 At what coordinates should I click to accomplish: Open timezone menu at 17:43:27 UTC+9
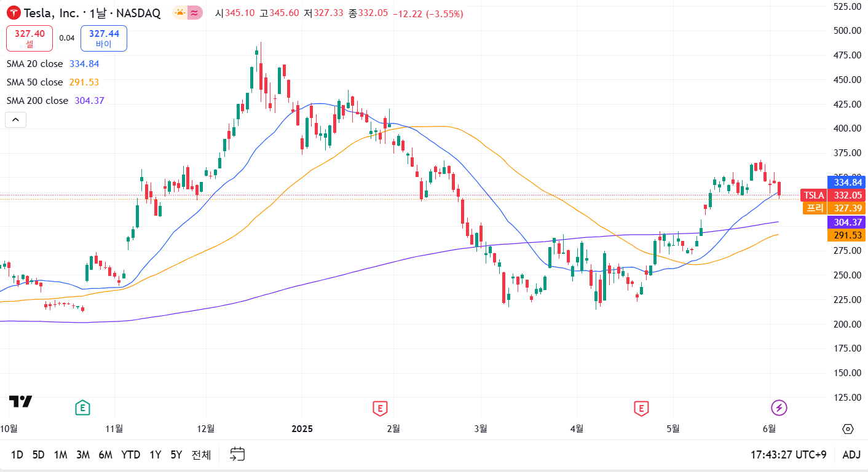coord(788,455)
